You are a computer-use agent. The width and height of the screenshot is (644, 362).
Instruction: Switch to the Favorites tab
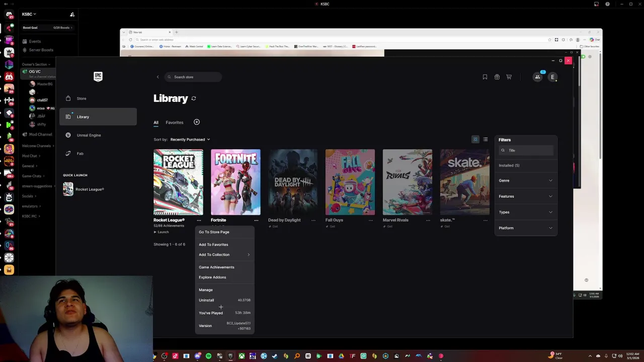coord(175,123)
